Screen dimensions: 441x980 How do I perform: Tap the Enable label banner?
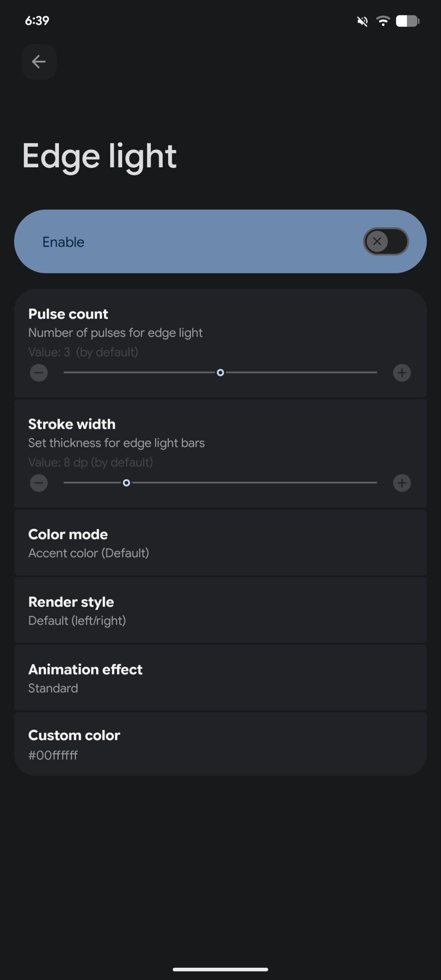point(64,242)
